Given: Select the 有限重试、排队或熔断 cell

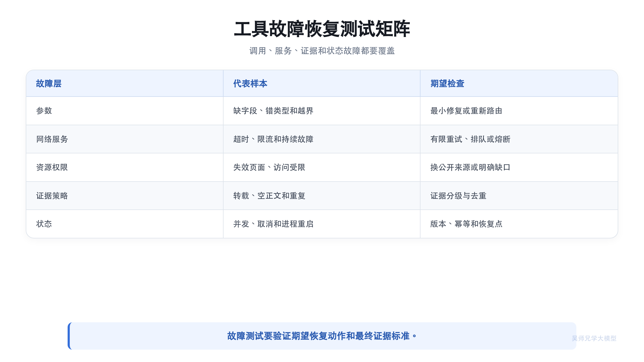Looking at the screenshot, I should click(x=519, y=139).
